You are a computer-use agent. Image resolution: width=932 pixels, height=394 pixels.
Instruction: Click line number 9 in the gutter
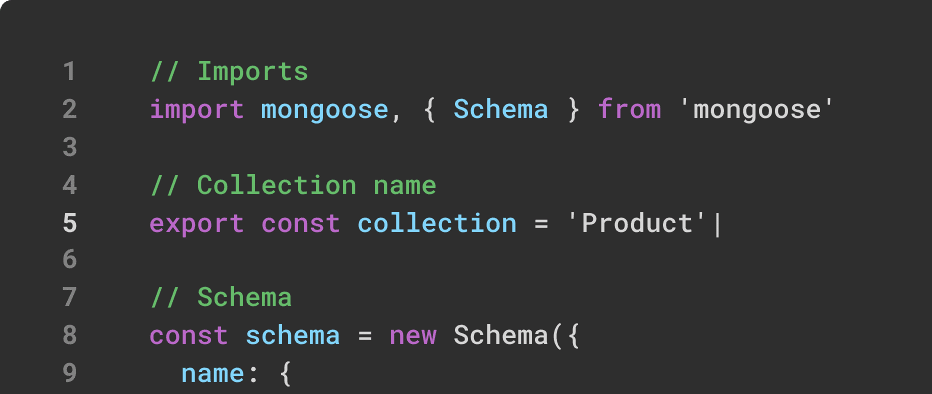tap(70, 373)
